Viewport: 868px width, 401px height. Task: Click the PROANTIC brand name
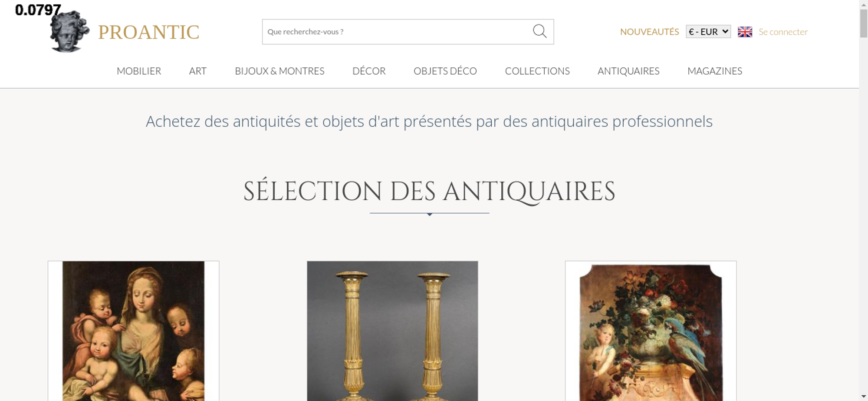[x=148, y=32]
